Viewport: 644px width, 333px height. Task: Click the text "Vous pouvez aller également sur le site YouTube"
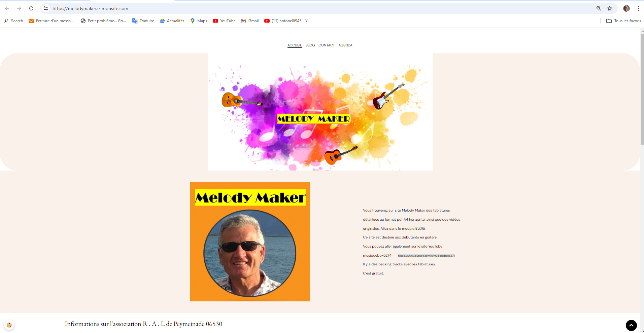click(403, 246)
